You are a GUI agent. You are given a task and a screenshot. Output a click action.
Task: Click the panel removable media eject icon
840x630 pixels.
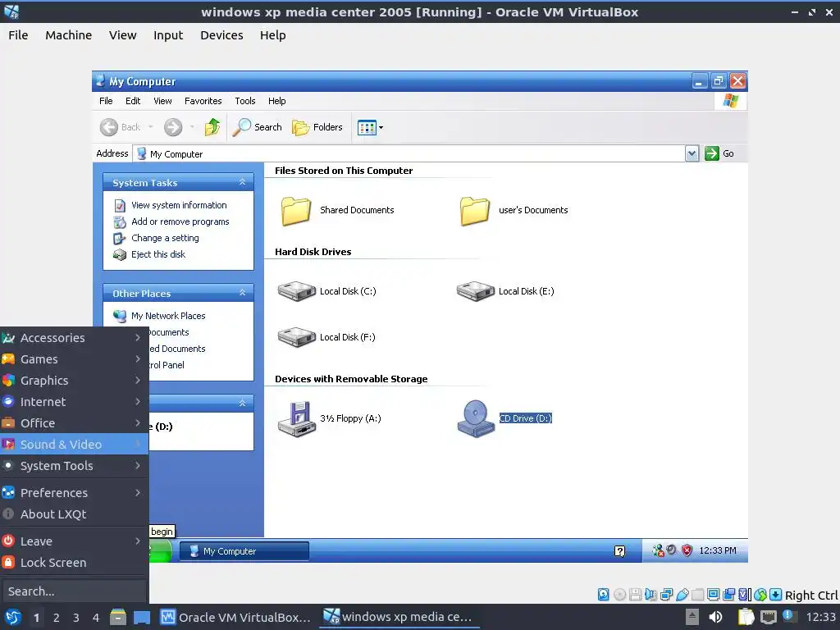click(x=692, y=618)
